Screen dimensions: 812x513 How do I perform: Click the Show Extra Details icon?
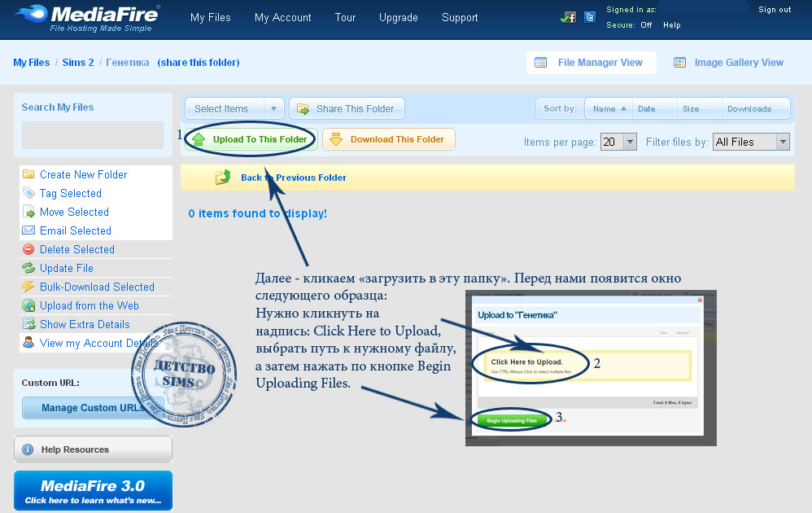click(28, 324)
